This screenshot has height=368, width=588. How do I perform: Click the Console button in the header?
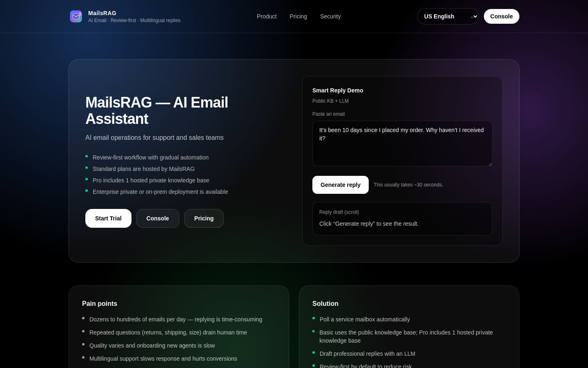[x=501, y=16]
